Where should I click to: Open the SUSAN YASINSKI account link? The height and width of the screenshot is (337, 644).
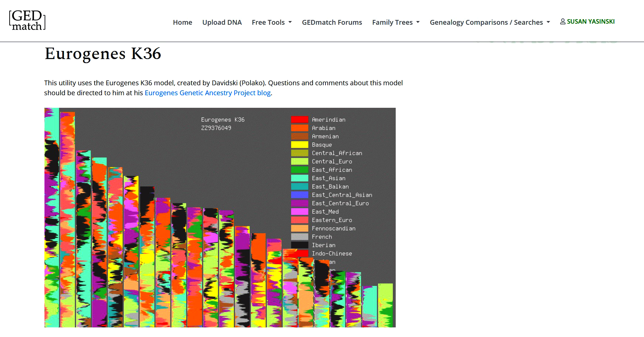(591, 21)
